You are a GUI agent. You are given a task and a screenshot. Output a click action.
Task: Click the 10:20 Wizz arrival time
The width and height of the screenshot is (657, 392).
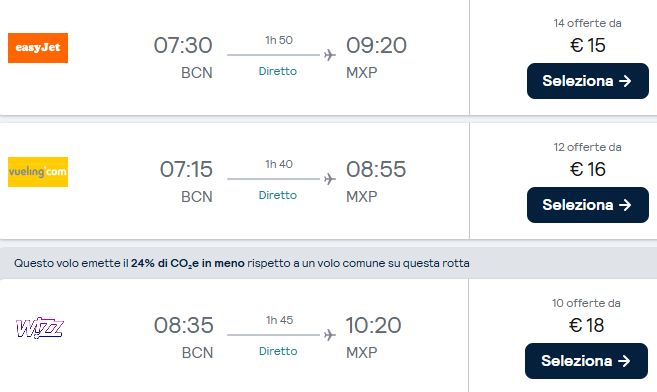click(373, 325)
